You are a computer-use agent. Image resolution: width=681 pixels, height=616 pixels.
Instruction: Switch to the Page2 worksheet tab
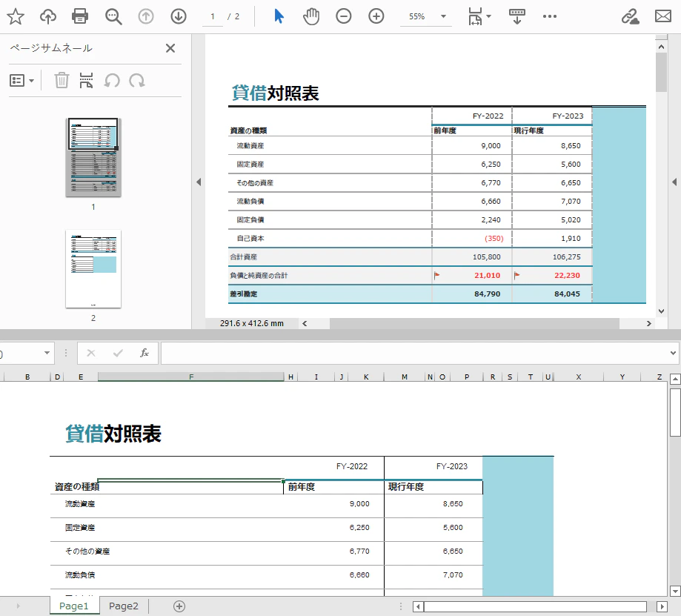tap(123, 606)
